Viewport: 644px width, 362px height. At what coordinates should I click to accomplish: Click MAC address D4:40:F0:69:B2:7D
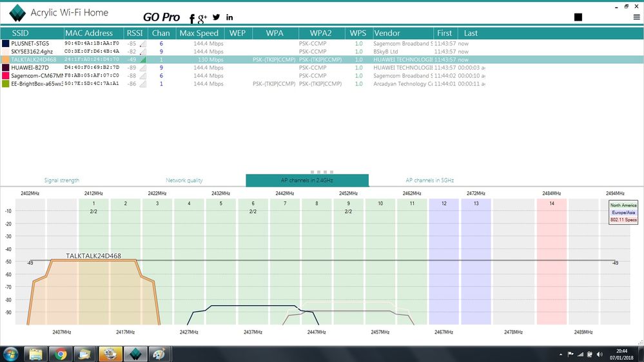coord(92,67)
